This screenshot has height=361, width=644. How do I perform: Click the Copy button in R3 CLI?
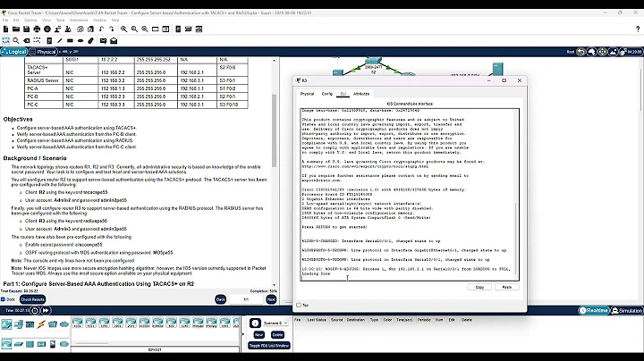coord(479,287)
